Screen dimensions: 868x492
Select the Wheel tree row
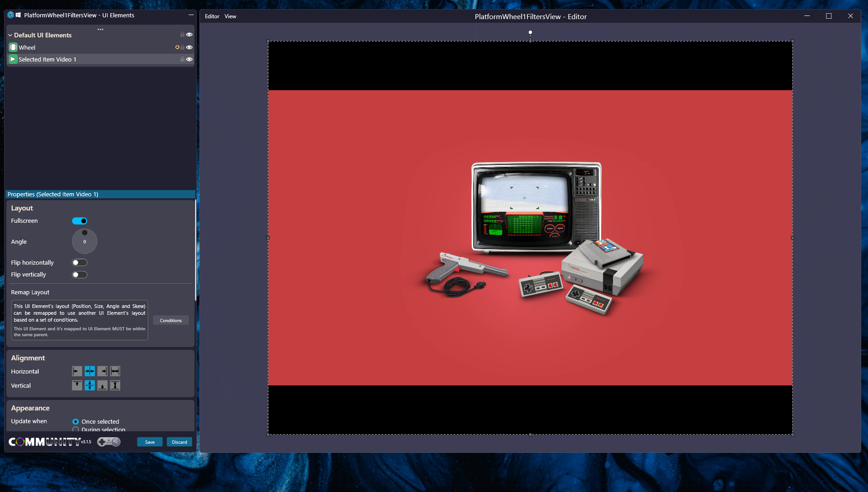(x=100, y=47)
